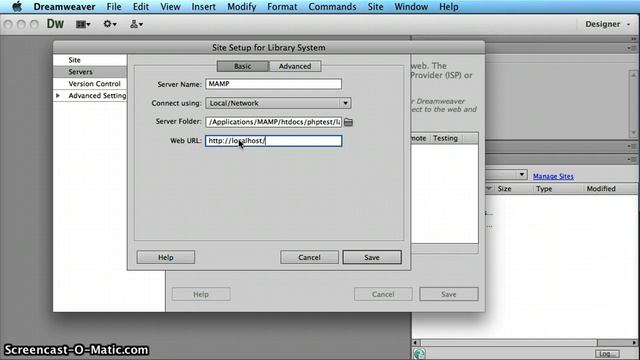Open the Format menu

coord(282,7)
